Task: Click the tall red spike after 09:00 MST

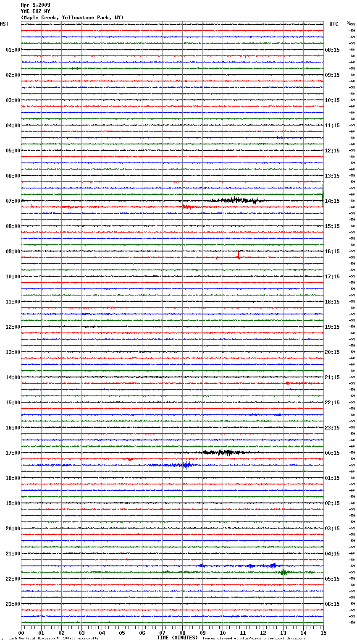Action: tap(239, 256)
